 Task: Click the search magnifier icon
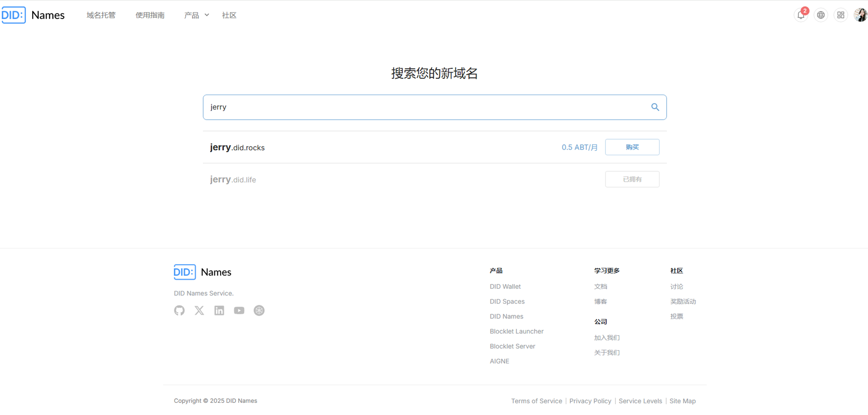pyautogui.click(x=655, y=107)
